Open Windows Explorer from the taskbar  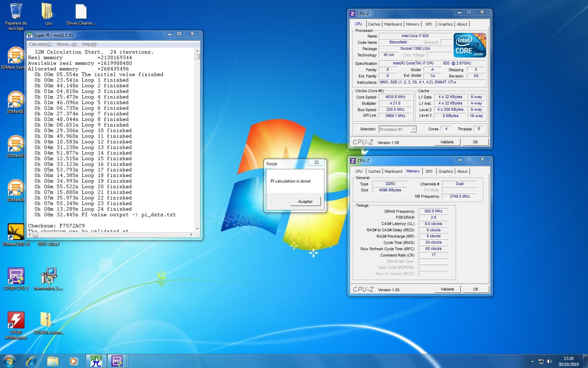(x=53, y=361)
